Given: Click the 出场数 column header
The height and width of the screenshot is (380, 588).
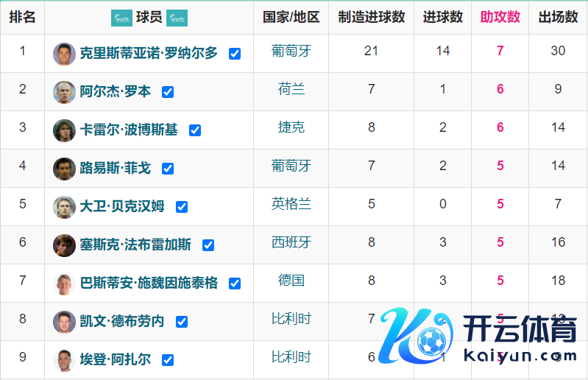Looking at the screenshot, I should click(558, 18).
